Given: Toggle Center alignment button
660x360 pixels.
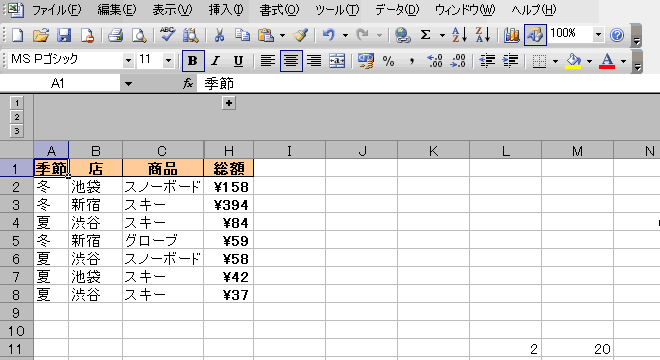Looking at the screenshot, I should point(291,61).
